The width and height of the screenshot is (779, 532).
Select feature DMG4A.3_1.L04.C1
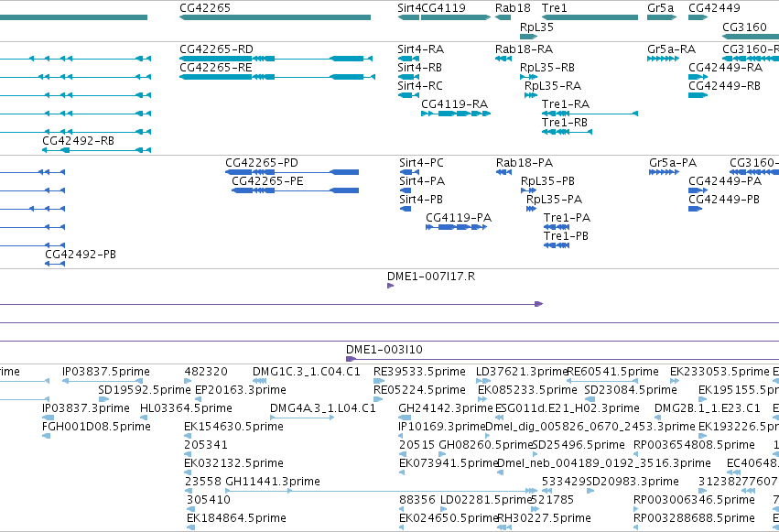pyautogui.click(x=302, y=418)
